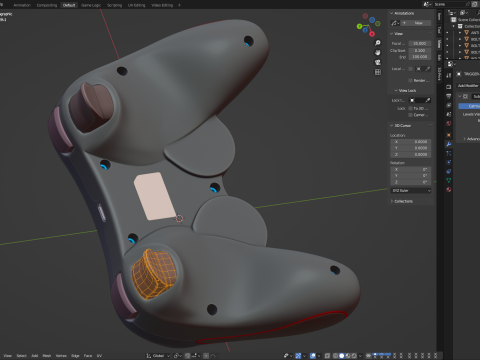Toggle X-ray mode in viewport header

point(328,356)
